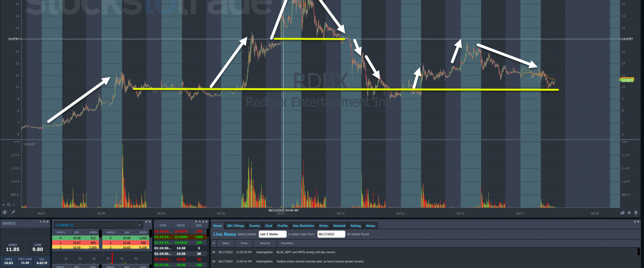Zoom in the chart with plus icon

click(4, 205)
